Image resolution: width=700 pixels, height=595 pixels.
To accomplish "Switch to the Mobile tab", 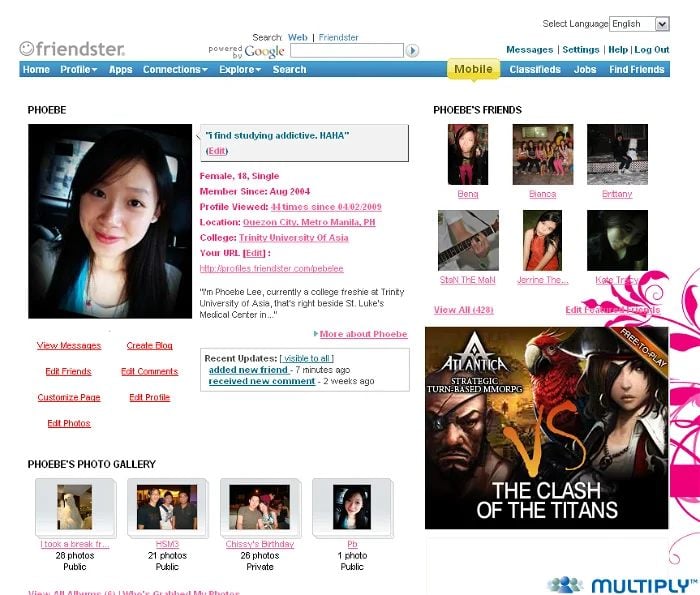I will (x=473, y=69).
